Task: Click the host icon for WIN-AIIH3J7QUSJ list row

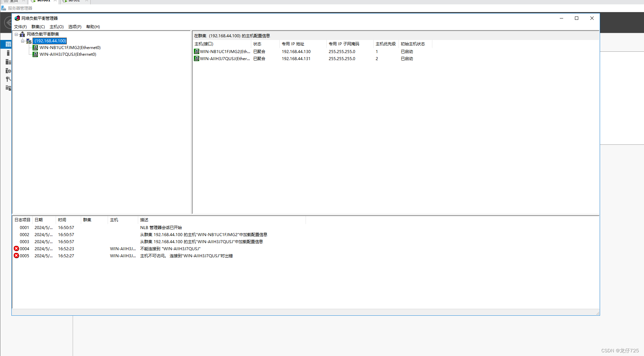Action: 197,58
